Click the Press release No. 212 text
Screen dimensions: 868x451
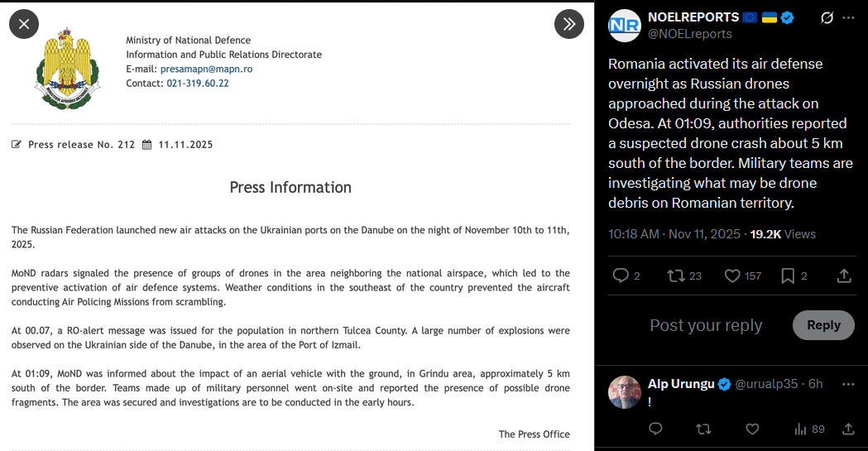point(81,145)
